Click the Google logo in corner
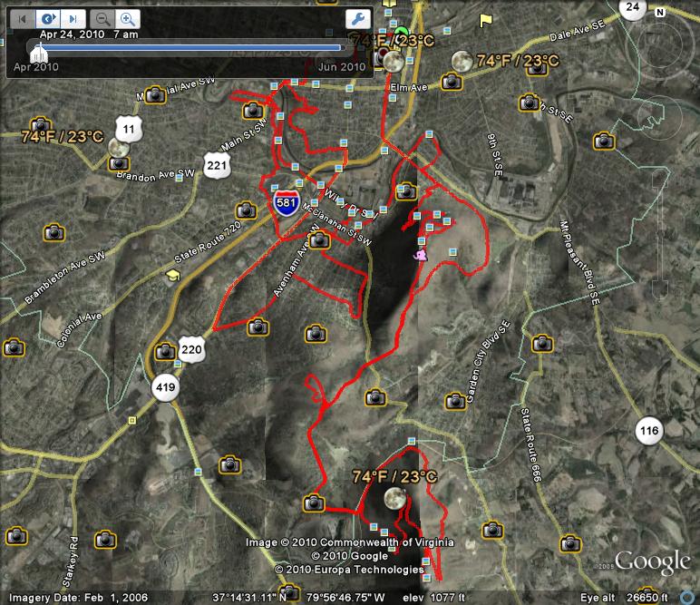The width and height of the screenshot is (700, 605). [x=651, y=561]
